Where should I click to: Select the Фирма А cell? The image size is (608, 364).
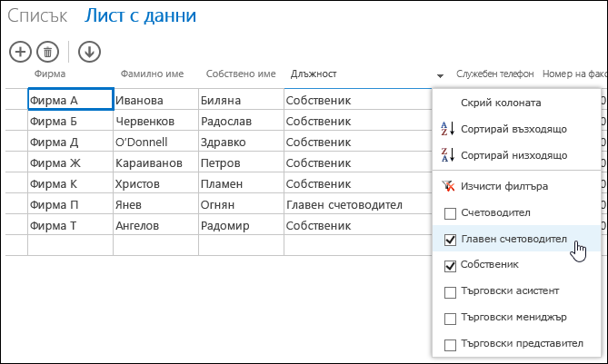tap(71, 99)
